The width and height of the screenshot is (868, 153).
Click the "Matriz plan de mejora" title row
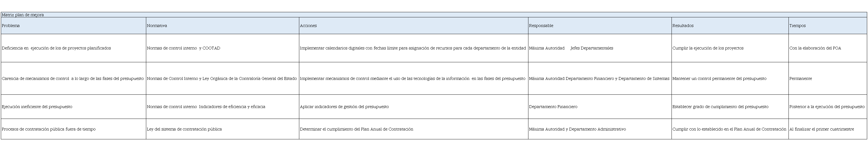(23, 15)
